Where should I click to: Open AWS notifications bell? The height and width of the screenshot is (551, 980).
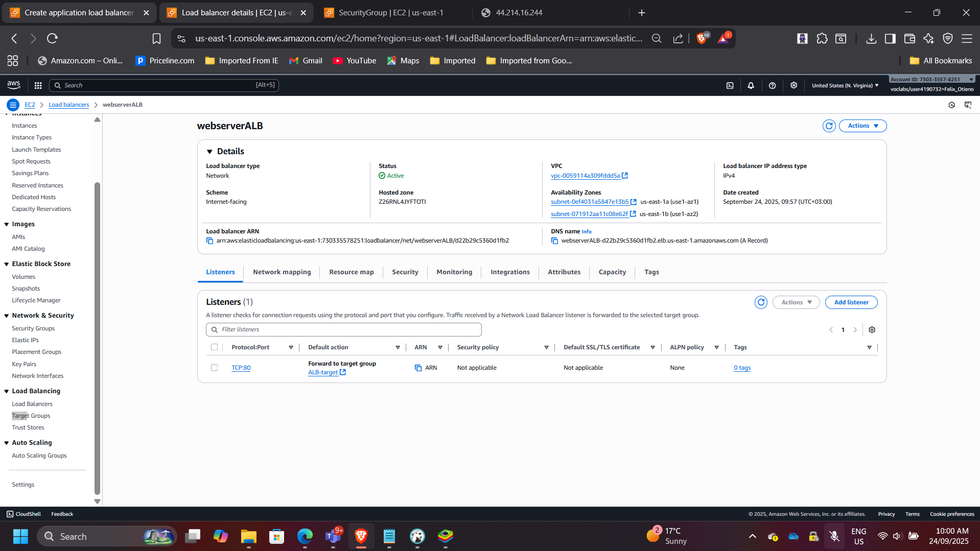click(751, 86)
